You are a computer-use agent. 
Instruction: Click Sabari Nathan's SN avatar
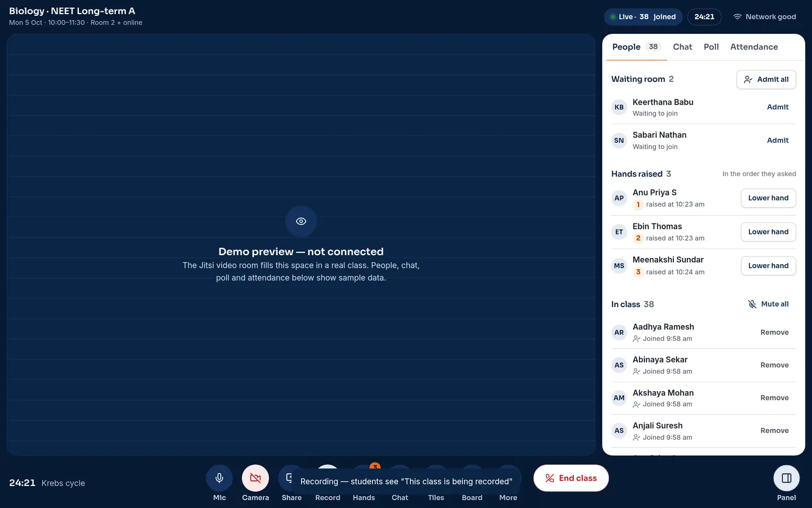click(619, 141)
